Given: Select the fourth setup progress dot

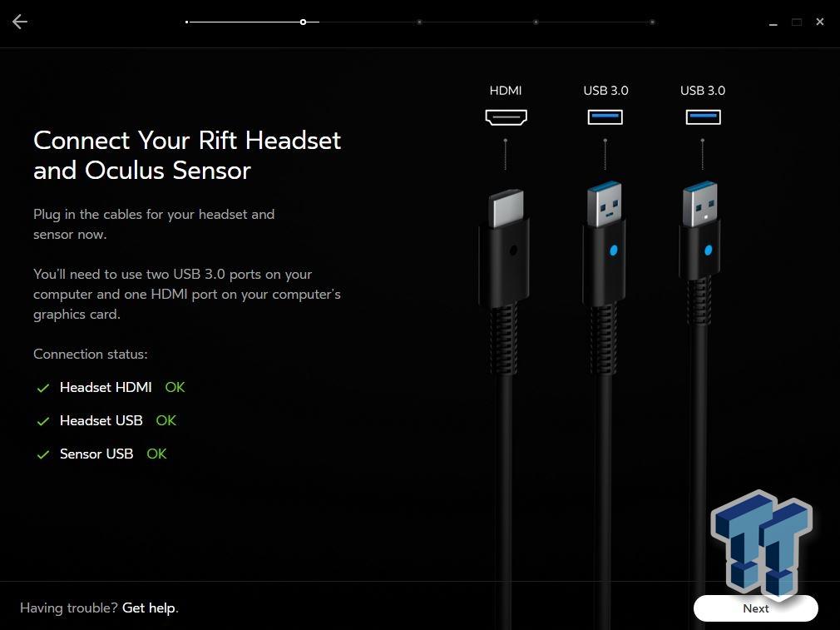Looking at the screenshot, I should [536, 22].
